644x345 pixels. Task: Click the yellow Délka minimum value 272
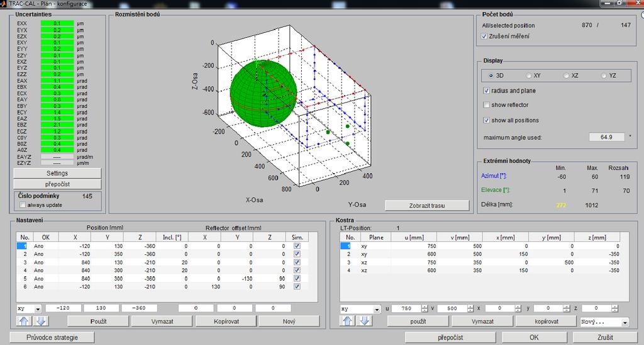tap(560, 205)
